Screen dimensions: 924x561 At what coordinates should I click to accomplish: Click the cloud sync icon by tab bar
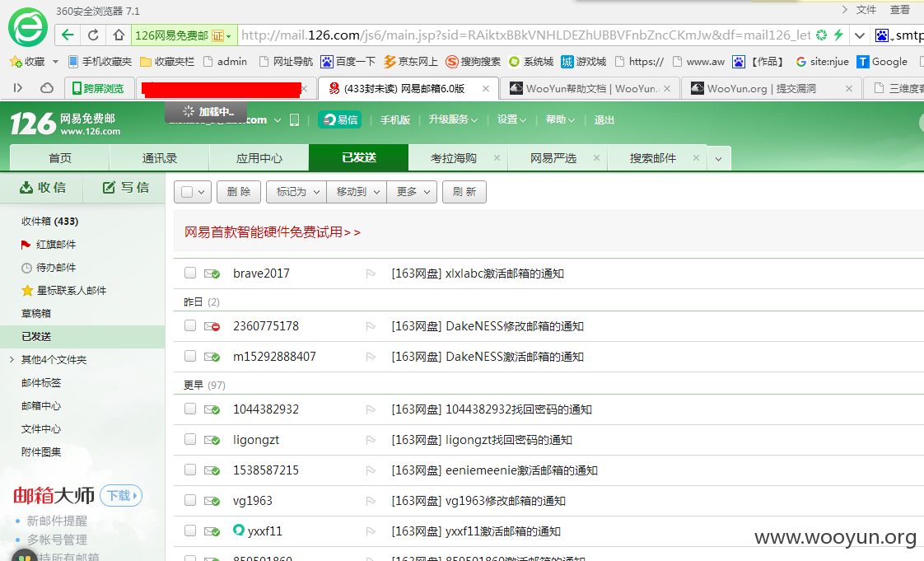click(x=47, y=88)
